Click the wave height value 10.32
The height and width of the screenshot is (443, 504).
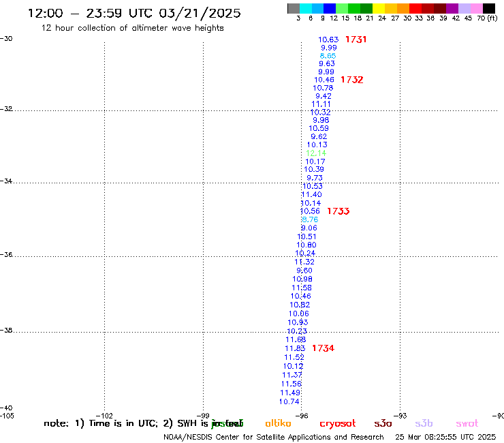(x=321, y=112)
